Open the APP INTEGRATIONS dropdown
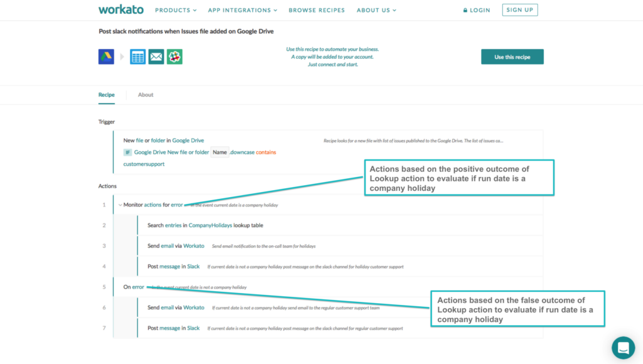This screenshot has width=643, height=364. coord(242,10)
